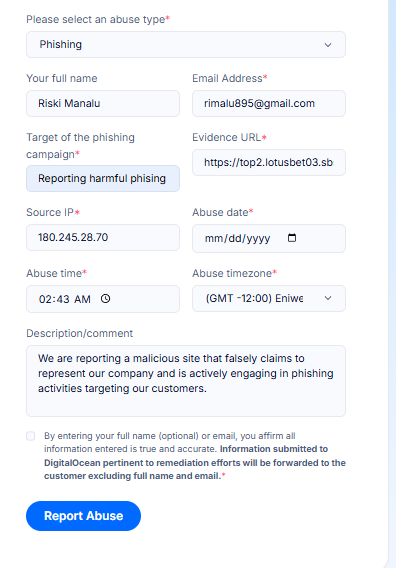Open the calendar picker icon in Abuse date
The height and width of the screenshot is (568, 396).
click(x=292, y=238)
